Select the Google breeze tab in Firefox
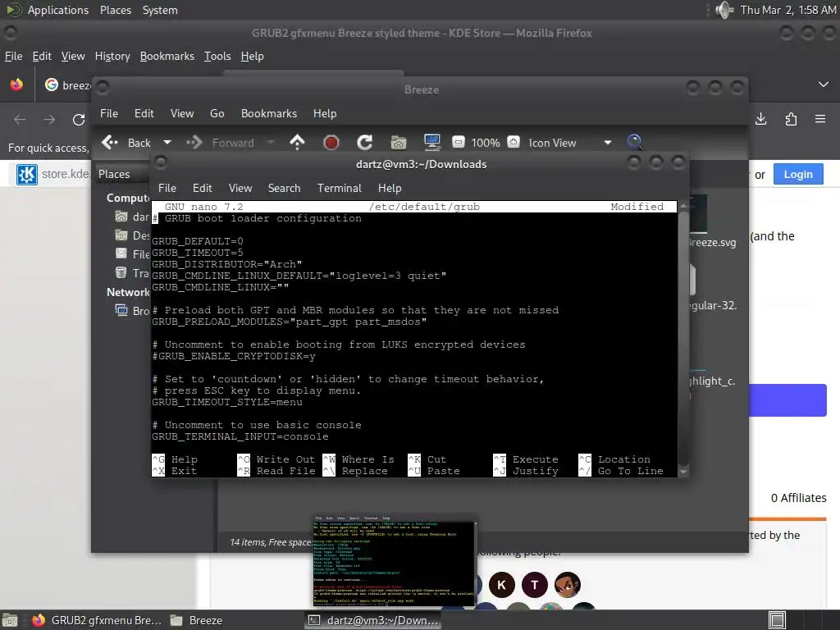Screen dimensions: 840x630 pyautogui.click(x=67, y=85)
